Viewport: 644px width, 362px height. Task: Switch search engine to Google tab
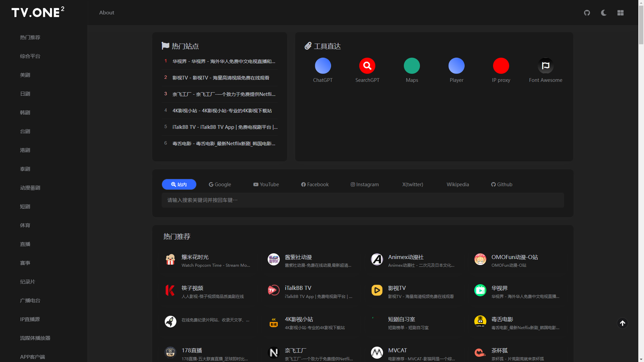[x=220, y=184]
